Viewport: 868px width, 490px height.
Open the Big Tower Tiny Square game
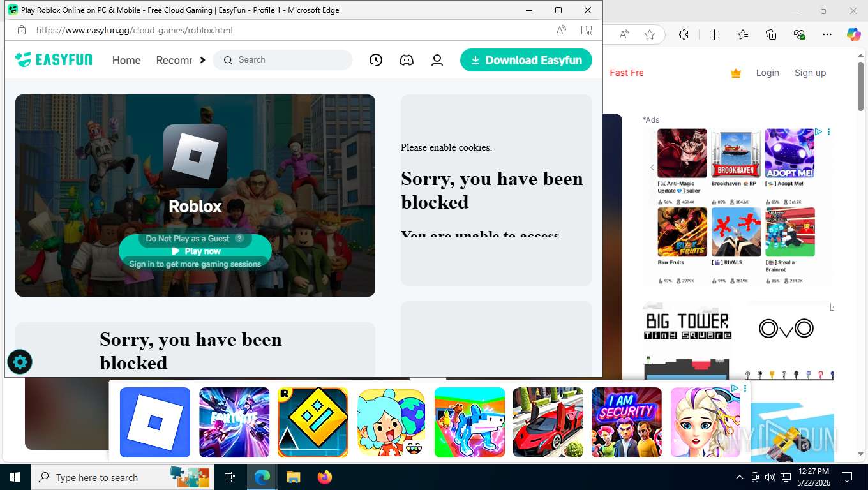point(687,340)
